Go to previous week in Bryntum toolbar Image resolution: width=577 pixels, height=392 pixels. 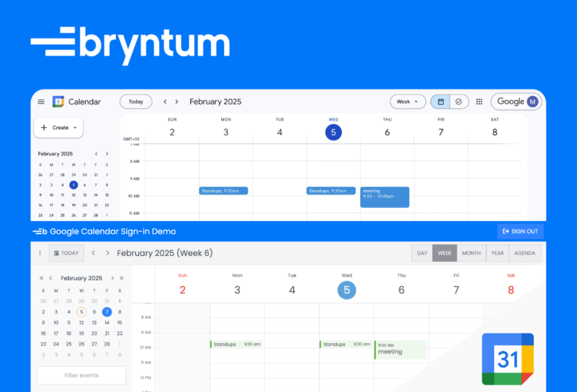(x=93, y=253)
